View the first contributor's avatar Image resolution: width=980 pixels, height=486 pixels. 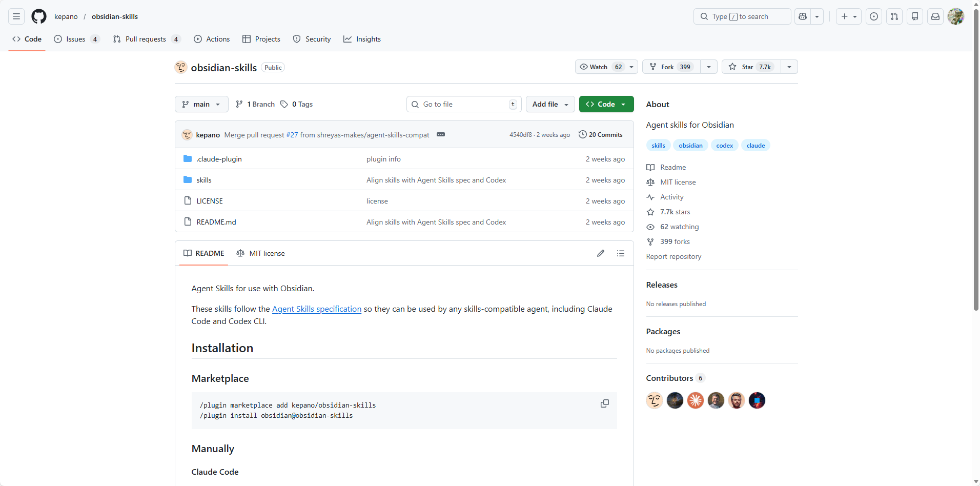(655, 400)
